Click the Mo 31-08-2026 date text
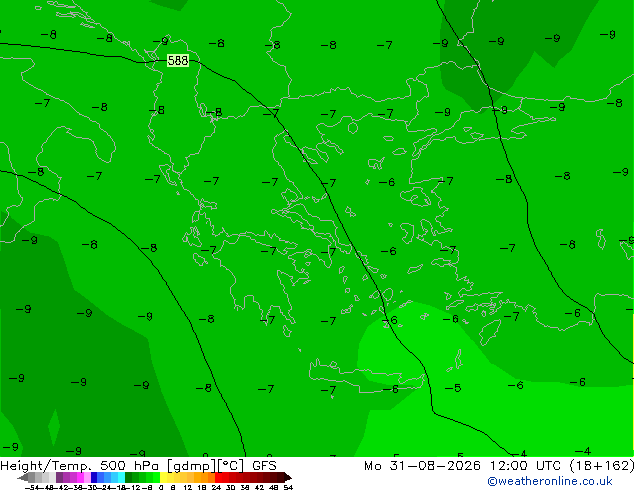The image size is (634, 490). tap(422, 466)
